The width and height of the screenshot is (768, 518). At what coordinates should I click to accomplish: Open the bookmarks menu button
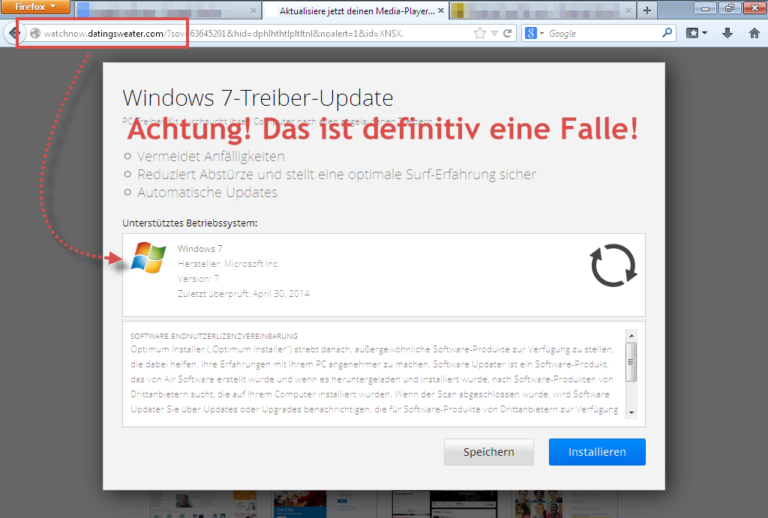coord(696,33)
